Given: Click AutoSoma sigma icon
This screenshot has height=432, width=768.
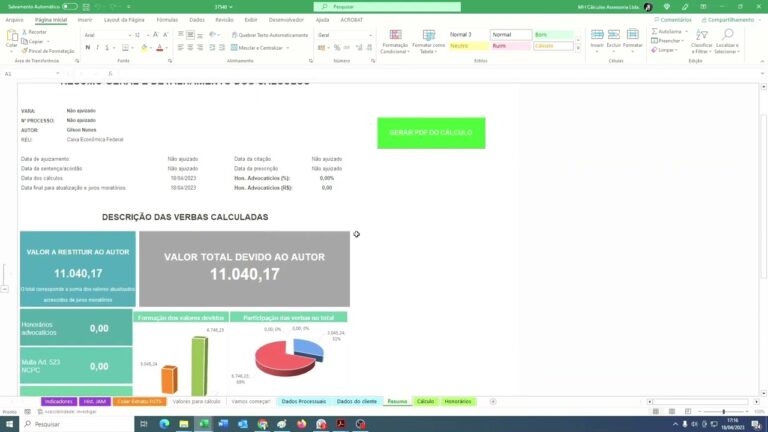Looking at the screenshot, I should [x=654, y=31].
